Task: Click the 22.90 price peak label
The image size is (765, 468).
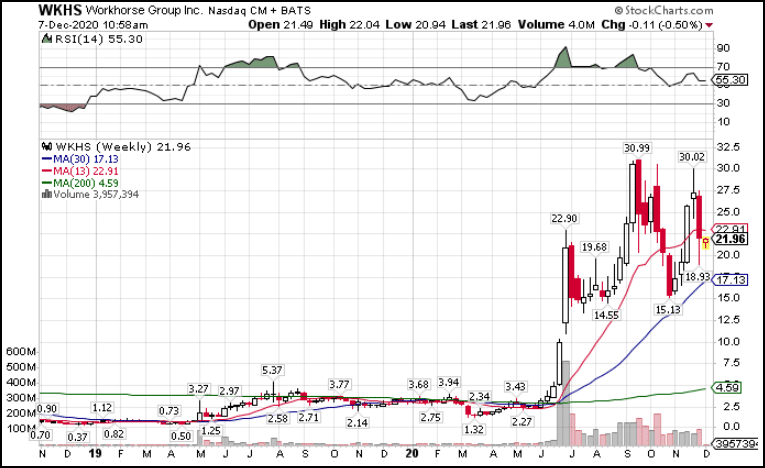Action: pos(564,219)
